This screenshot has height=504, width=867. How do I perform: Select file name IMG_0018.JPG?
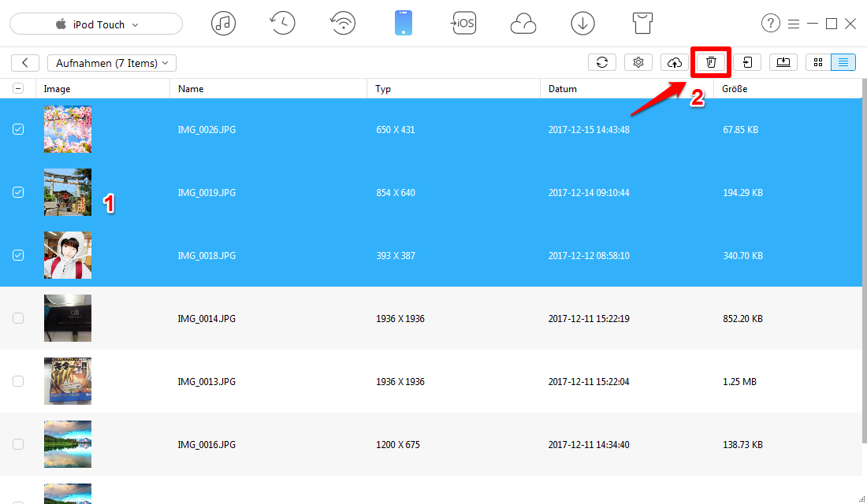click(207, 256)
